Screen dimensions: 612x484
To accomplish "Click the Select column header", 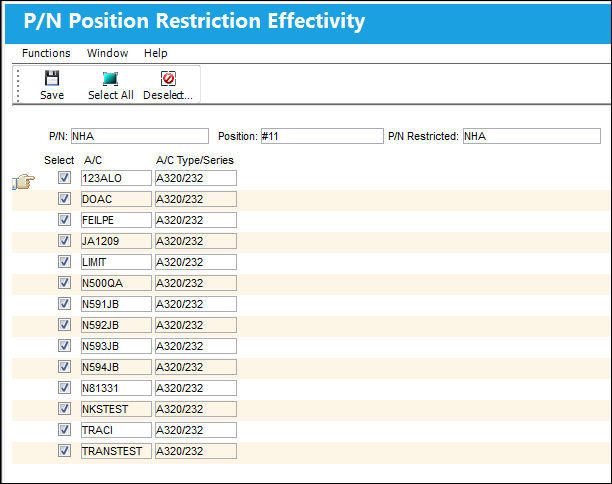I will point(59,160).
